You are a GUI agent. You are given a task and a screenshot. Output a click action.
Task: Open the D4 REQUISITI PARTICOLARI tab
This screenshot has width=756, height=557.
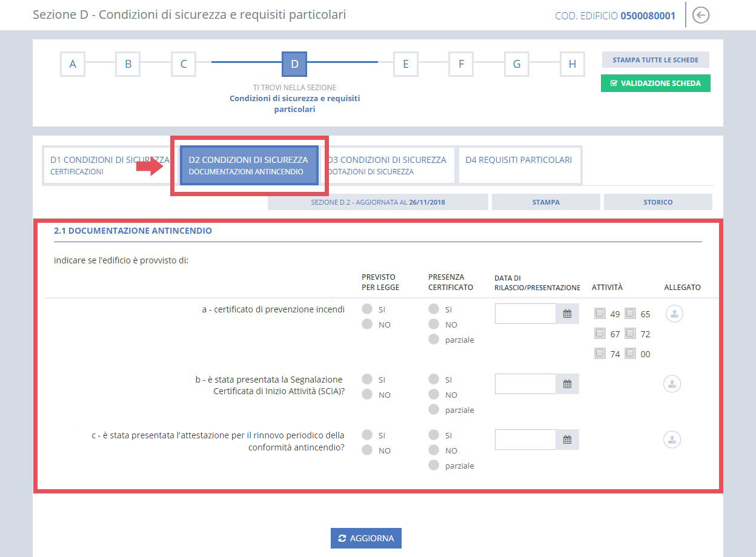pyautogui.click(x=519, y=160)
